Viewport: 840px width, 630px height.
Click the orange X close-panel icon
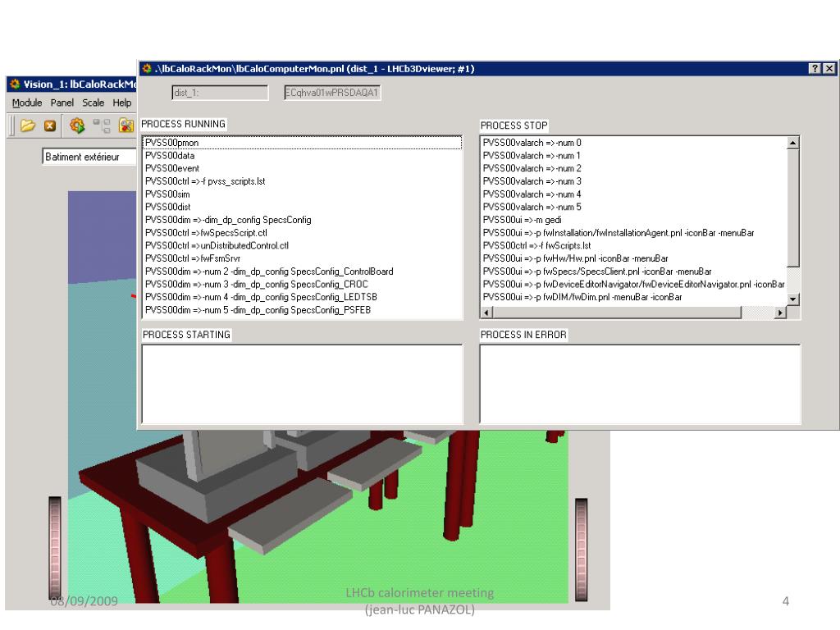click(50, 126)
